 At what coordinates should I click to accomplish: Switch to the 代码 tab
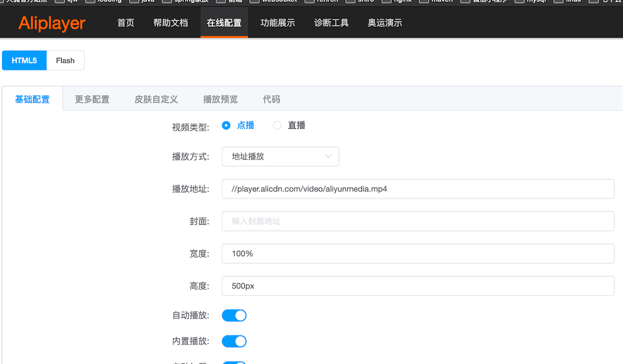click(272, 99)
